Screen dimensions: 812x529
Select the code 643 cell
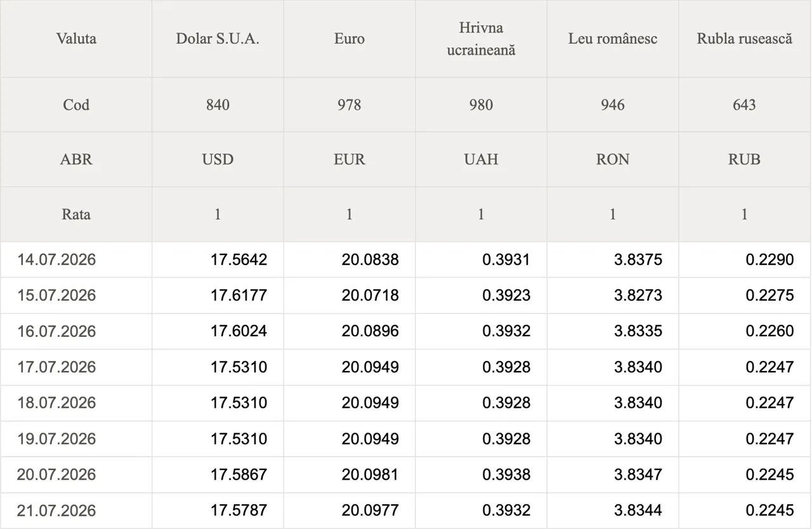[x=745, y=105]
